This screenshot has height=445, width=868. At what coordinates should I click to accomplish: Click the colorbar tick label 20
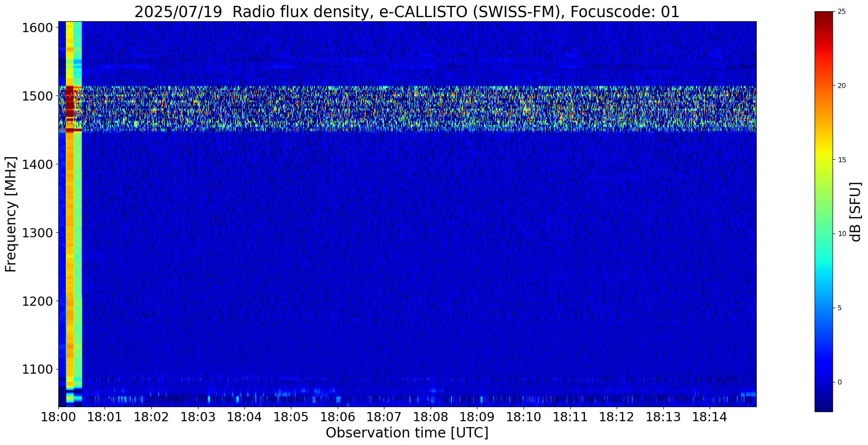842,86
